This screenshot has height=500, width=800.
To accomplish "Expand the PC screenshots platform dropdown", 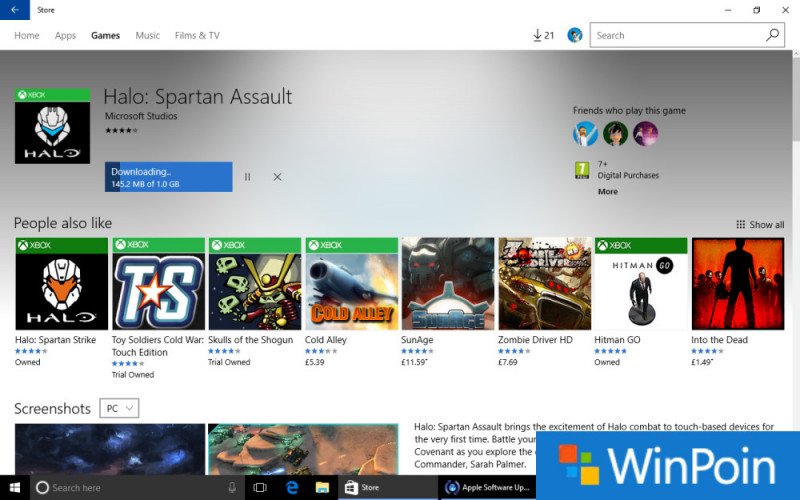I will 119,408.
